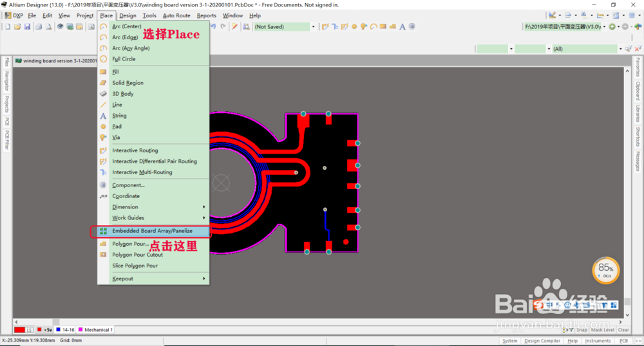Click the Differential Pair Routing toolbar icon

click(x=345, y=26)
